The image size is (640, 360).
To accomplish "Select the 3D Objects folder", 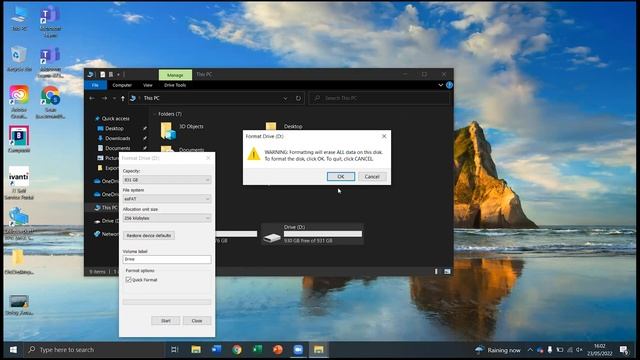I will coord(182,130).
